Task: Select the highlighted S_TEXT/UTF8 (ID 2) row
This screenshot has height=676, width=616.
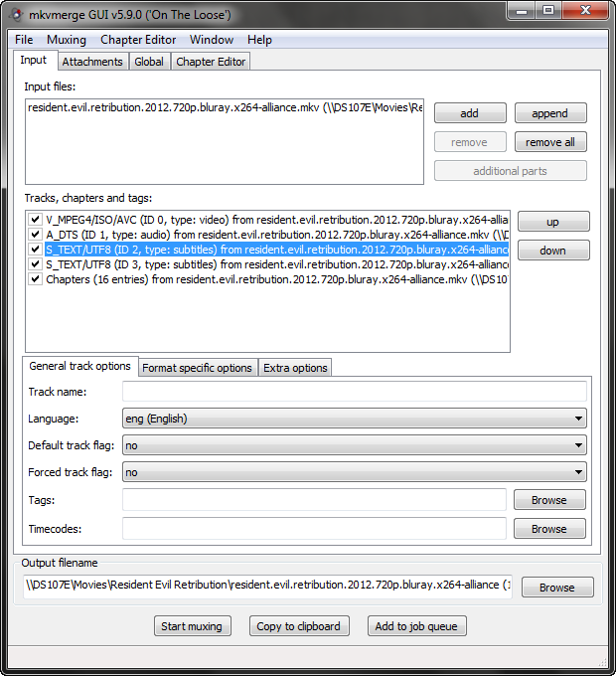Action: [x=277, y=250]
